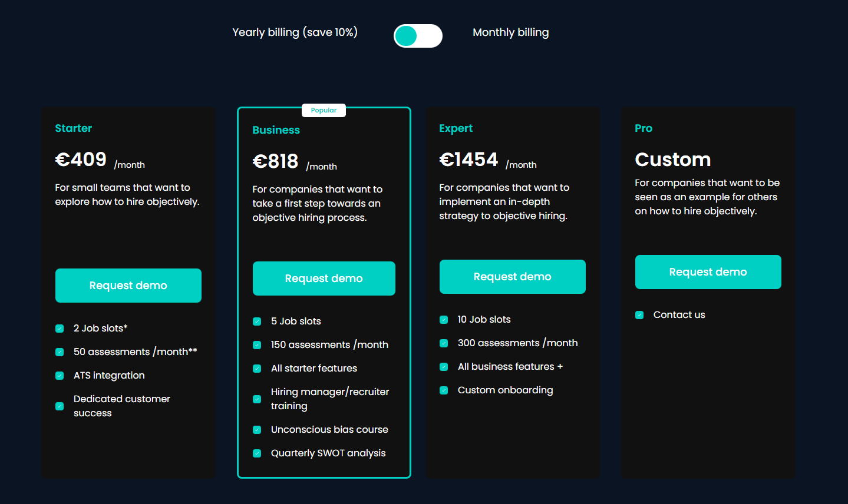Click the check icon beside Contact us

click(639, 315)
